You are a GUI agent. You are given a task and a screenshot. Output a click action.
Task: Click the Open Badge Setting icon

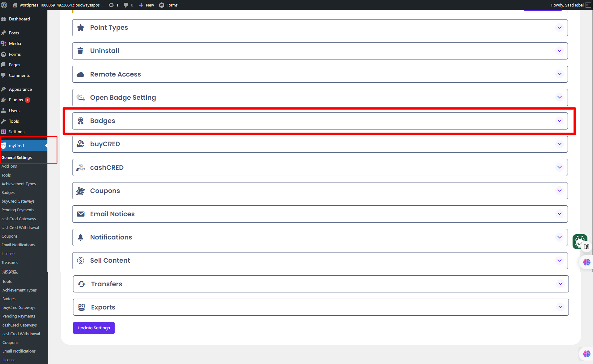pos(81,98)
